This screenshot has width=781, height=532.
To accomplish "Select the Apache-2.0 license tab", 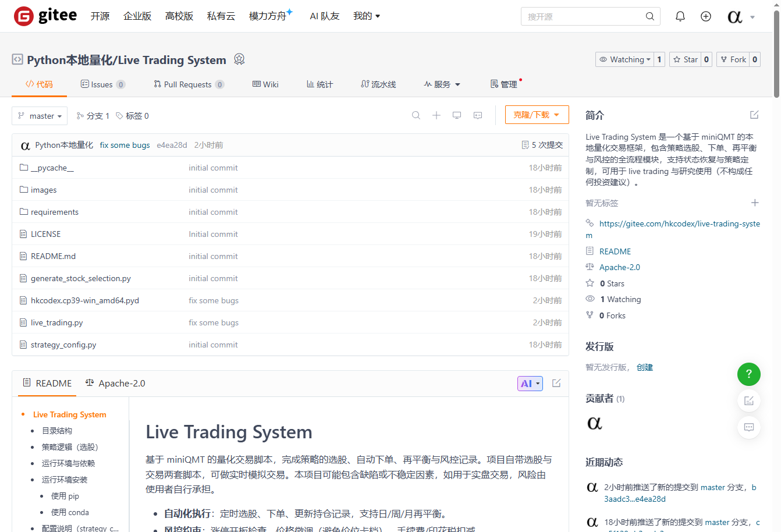I will click(115, 383).
